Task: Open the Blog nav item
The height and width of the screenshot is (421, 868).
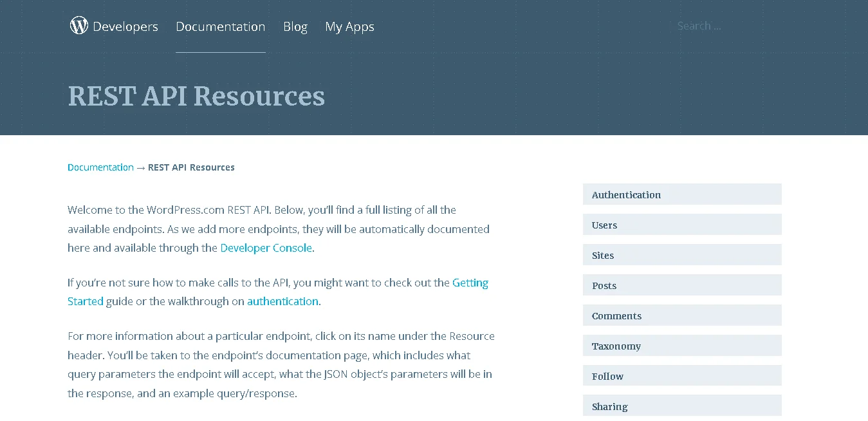Action: tap(295, 26)
